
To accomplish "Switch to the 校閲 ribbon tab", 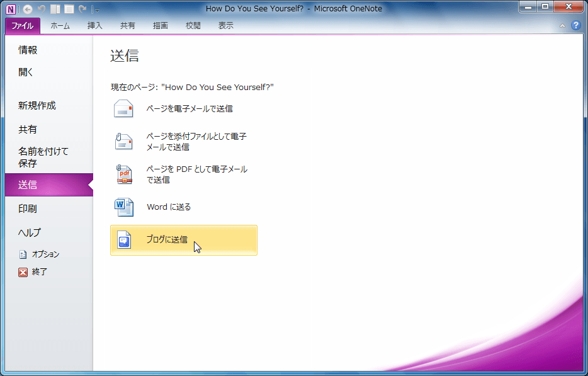I will pyautogui.click(x=193, y=26).
